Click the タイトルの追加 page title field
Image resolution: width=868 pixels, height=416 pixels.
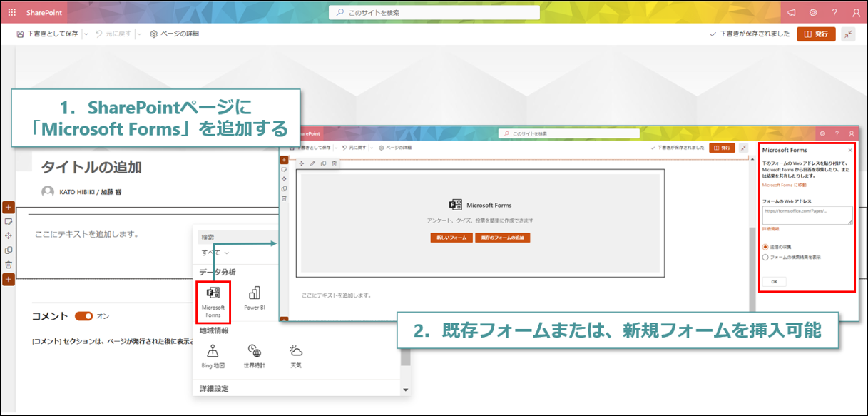click(91, 168)
